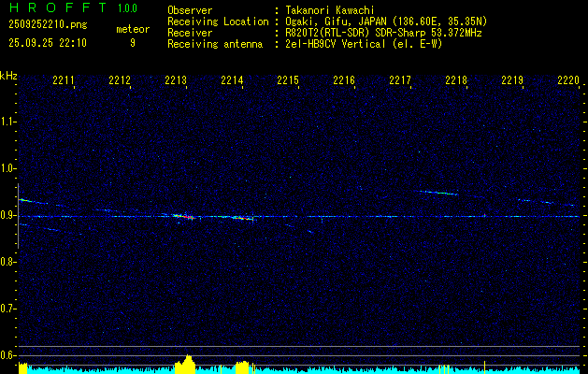Click the timestamp 25.09.25 22:10
This screenshot has height=374, width=588.
[48, 43]
